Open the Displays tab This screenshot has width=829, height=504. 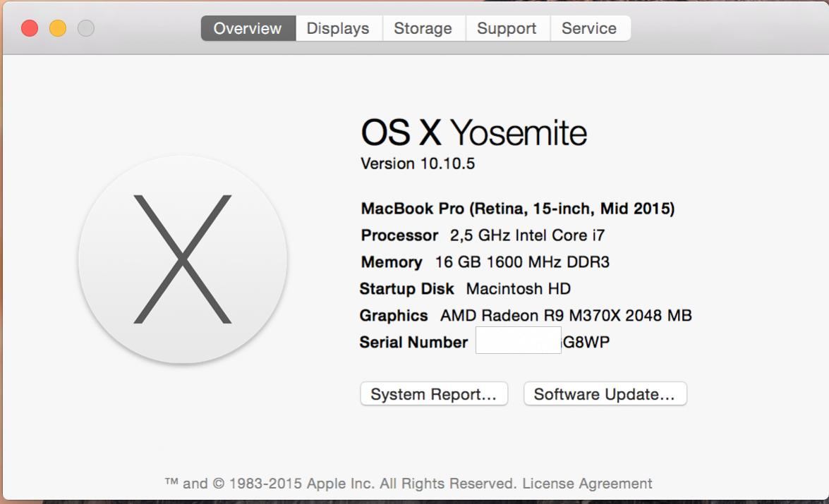click(x=339, y=28)
